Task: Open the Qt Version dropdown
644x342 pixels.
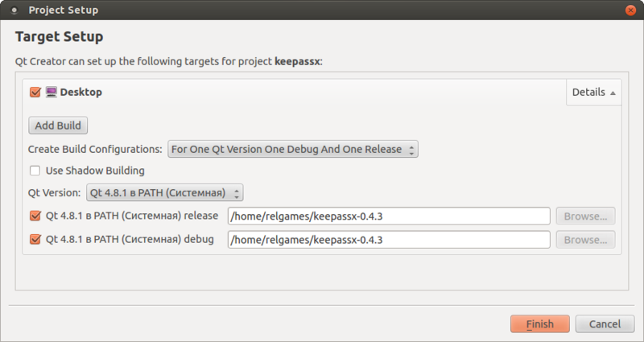Action: [165, 192]
